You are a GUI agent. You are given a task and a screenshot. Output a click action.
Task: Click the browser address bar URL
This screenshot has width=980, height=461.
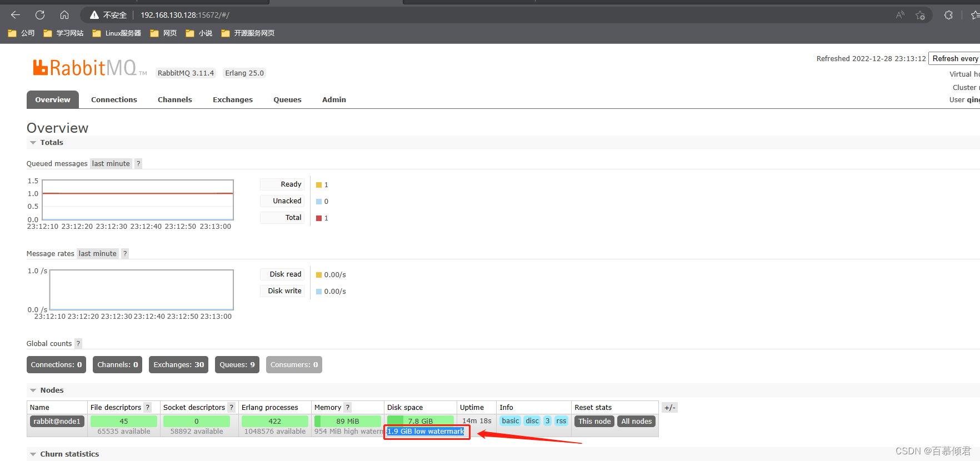coord(185,15)
